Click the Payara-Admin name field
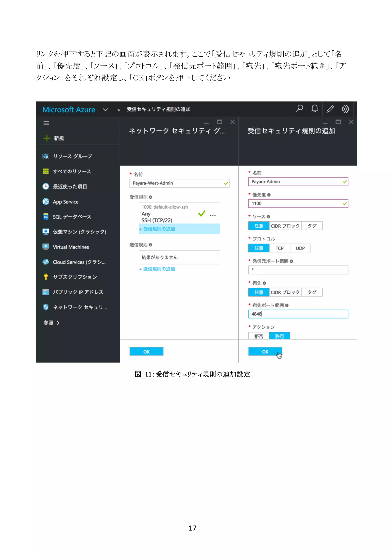 pos(298,182)
